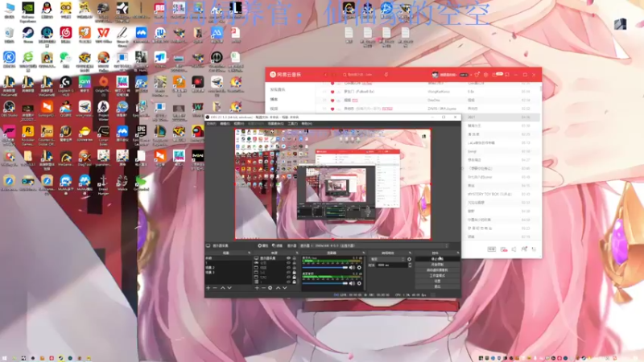Screen dimensions: 644x362
Task: Click 开始录制 button in OBS Controls
Action: (437, 265)
